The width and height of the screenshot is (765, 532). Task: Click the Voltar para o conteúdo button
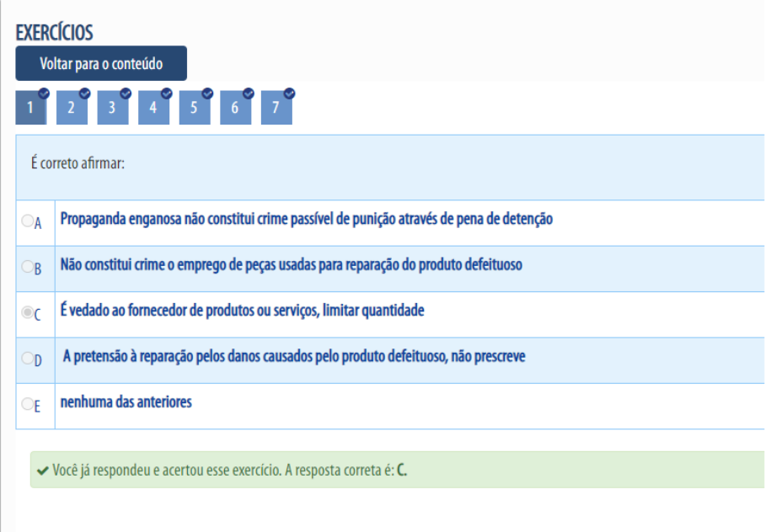pyautogui.click(x=100, y=63)
